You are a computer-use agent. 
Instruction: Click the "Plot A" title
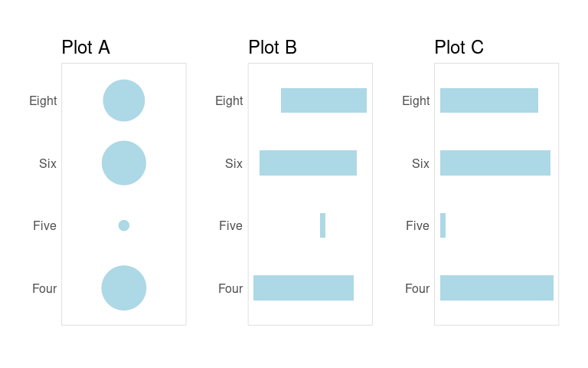[86, 48]
